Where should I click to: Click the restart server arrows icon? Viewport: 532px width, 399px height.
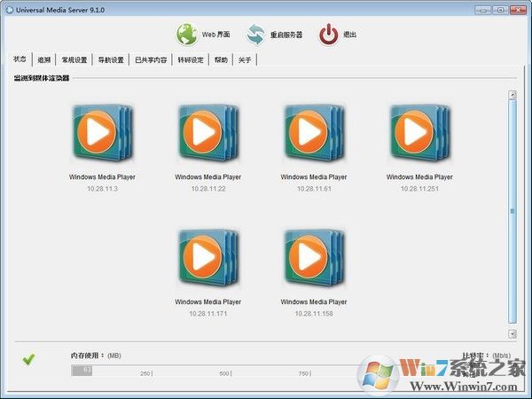[255, 35]
